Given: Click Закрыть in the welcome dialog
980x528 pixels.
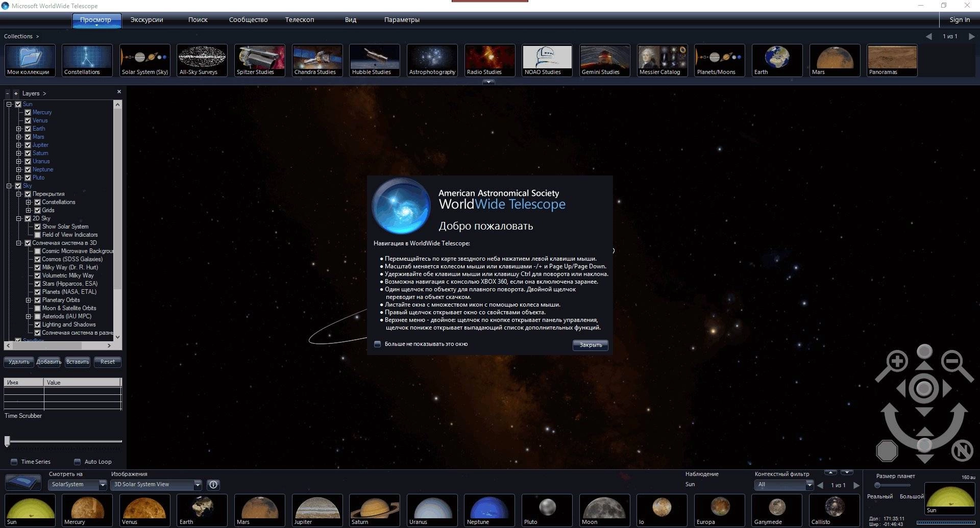Looking at the screenshot, I should (590, 345).
